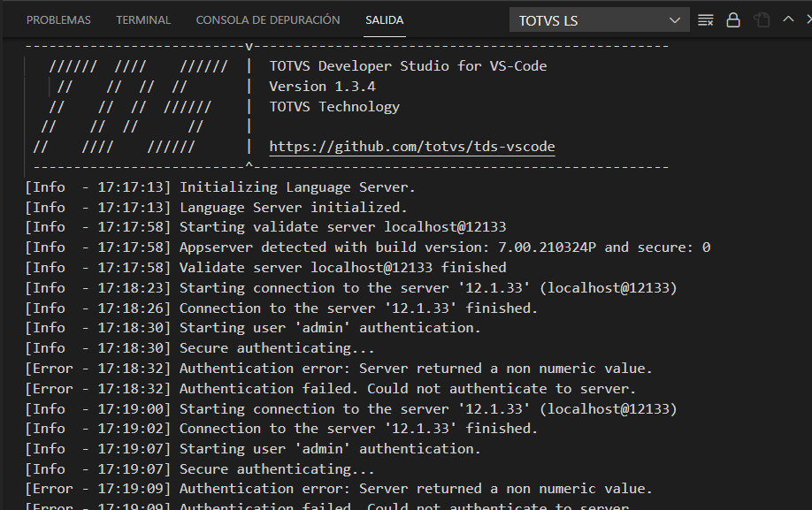Click the 17:18:26 'Connection to the server' finished line
Image resolution: width=812 pixels, height=510 pixels.
pos(281,308)
